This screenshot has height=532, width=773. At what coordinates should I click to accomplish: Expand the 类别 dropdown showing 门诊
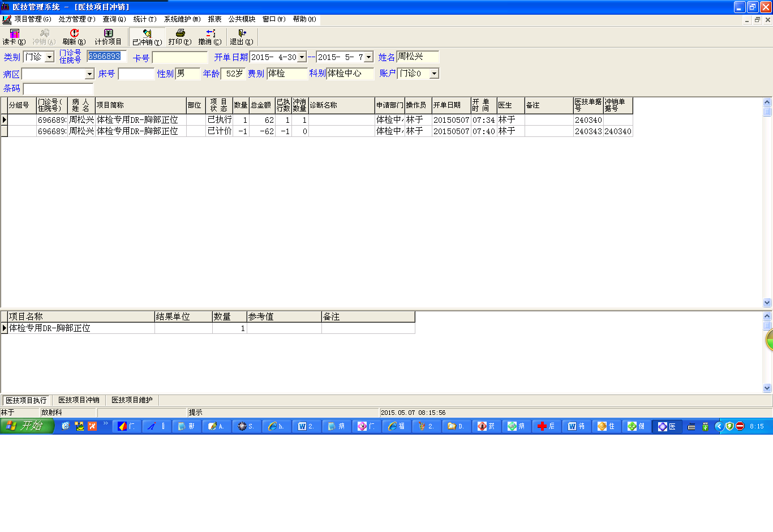pos(50,57)
